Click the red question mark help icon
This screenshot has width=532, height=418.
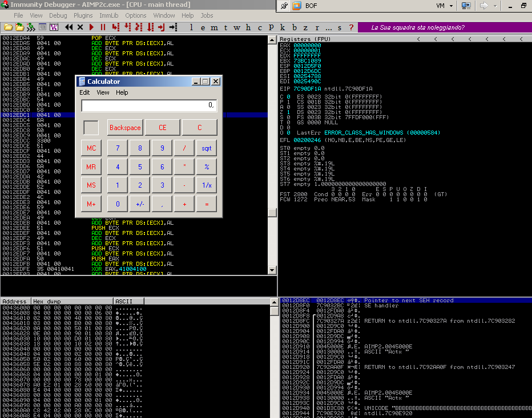coord(351,27)
